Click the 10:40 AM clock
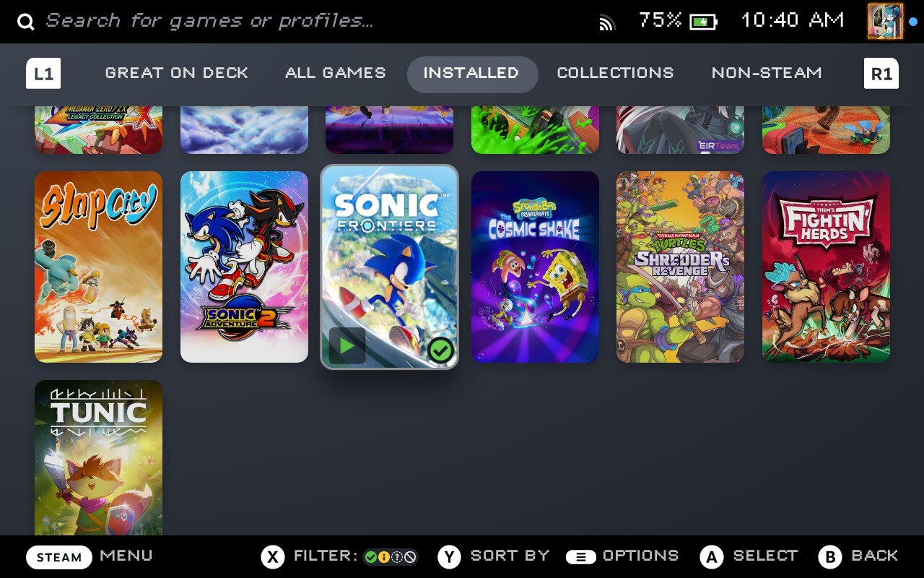 793,20
